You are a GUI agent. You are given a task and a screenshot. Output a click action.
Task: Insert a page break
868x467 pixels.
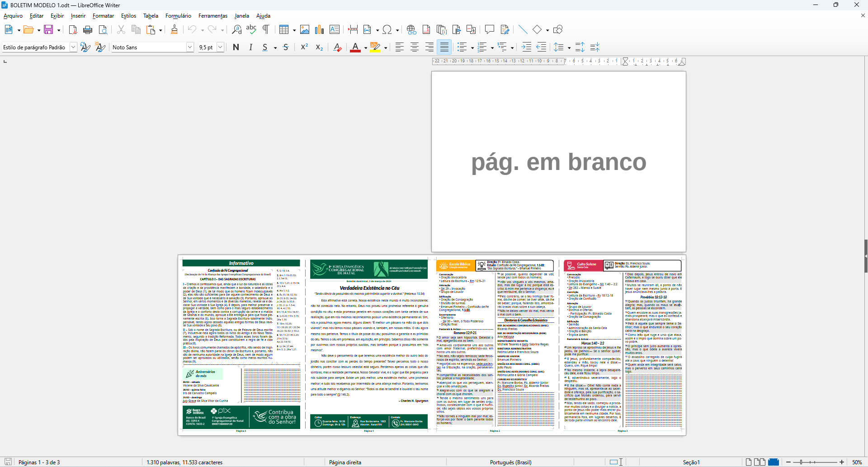353,30
